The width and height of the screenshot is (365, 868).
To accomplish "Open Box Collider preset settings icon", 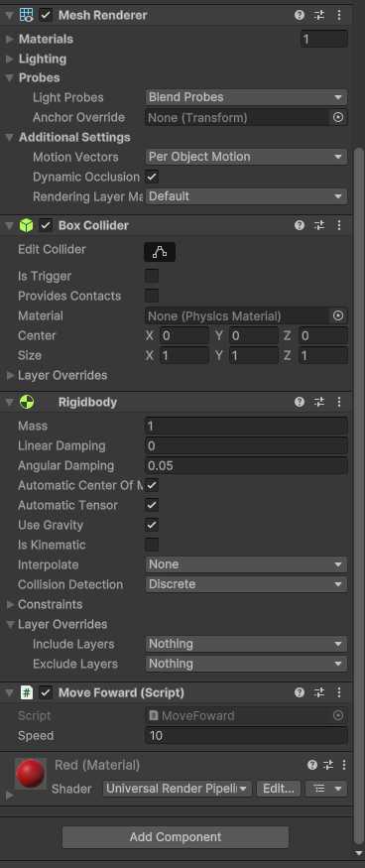I will click(319, 225).
